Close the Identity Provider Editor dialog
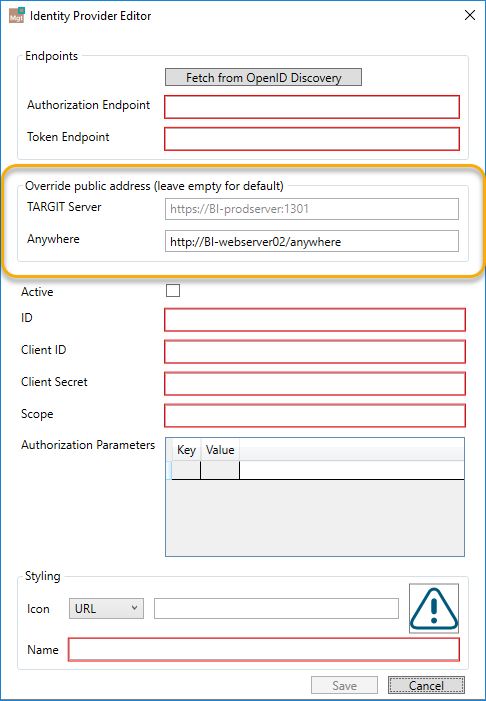The image size is (486, 701). [x=469, y=15]
